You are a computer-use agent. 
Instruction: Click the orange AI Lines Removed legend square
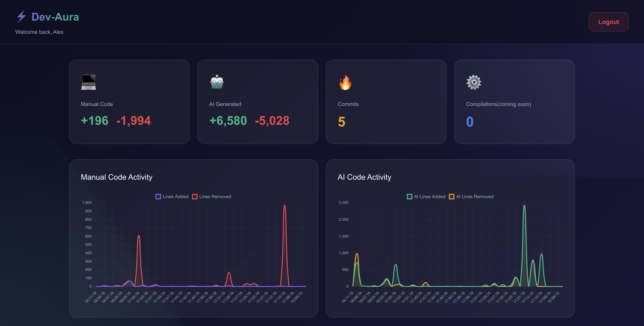[452, 197]
